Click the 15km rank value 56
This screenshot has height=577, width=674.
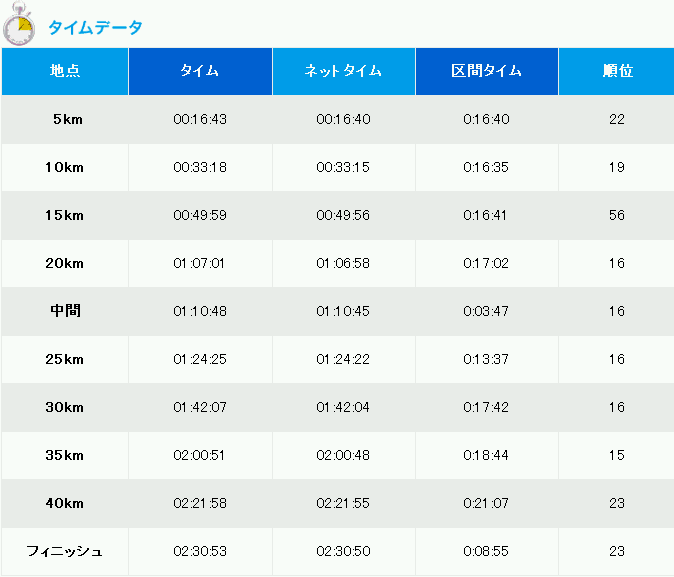617,215
